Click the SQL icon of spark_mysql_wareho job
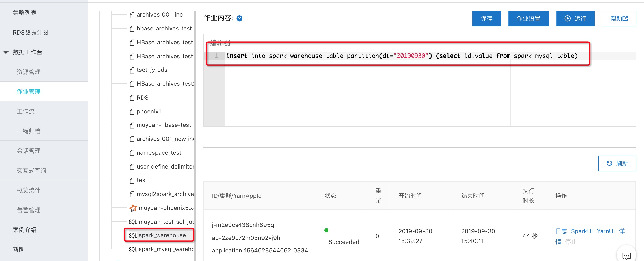 pos(133,250)
